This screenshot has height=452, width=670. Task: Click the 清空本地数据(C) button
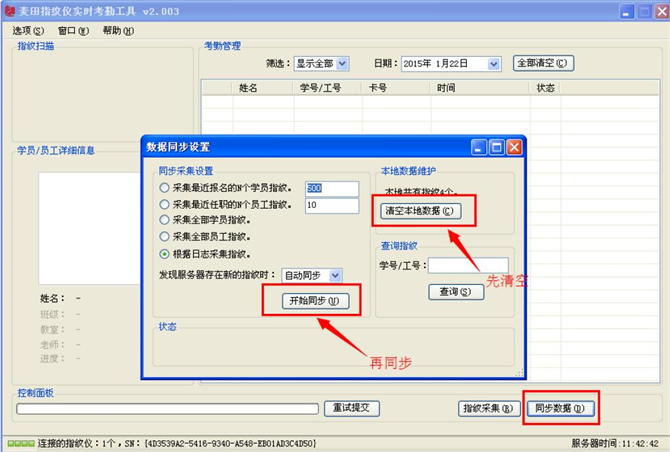pos(420,211)
